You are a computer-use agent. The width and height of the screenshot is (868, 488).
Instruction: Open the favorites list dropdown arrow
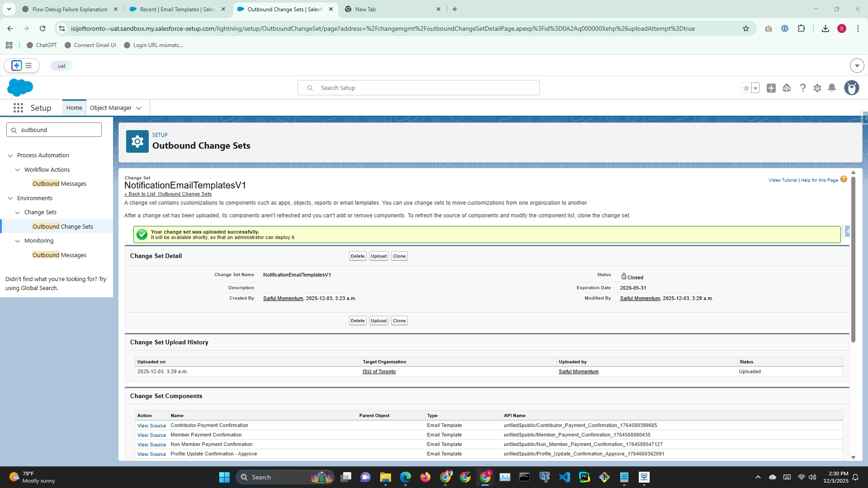pos(755,88)
